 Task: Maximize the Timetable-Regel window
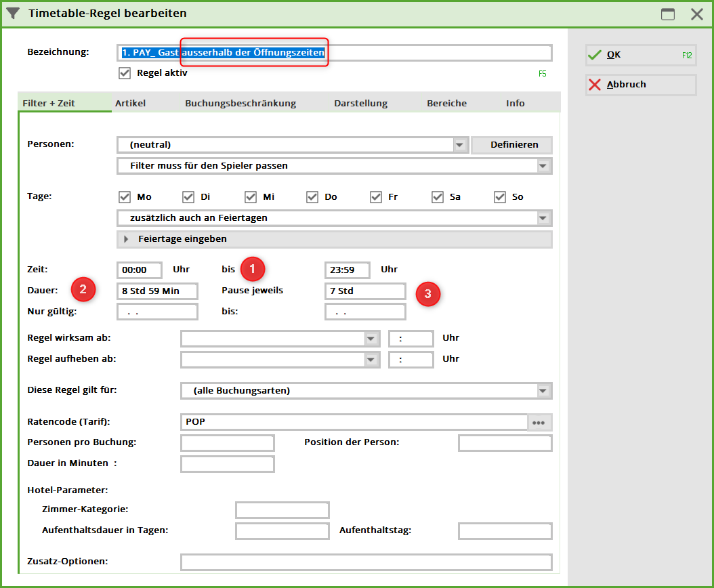click(x=668, y=14)
